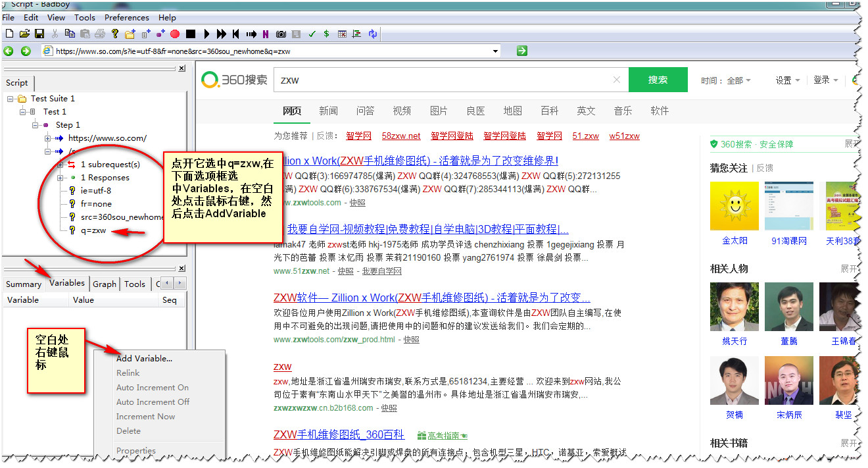This screenshot has height=468, width=868.
Task: Open the Edit menu
Action: pos(31,18)
